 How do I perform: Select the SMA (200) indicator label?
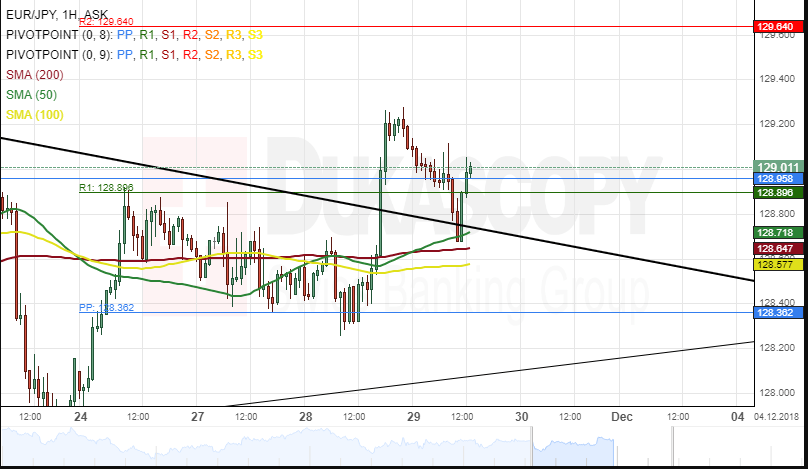35,75
